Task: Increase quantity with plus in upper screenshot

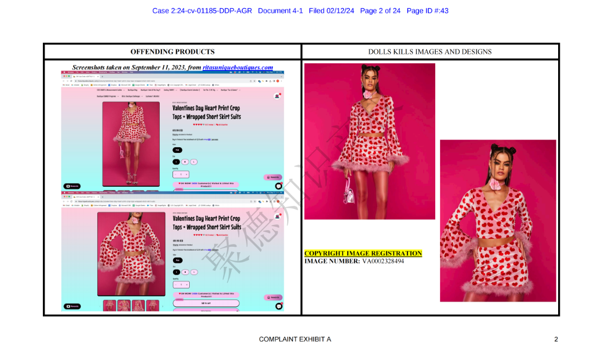Action: pos(186,174)
